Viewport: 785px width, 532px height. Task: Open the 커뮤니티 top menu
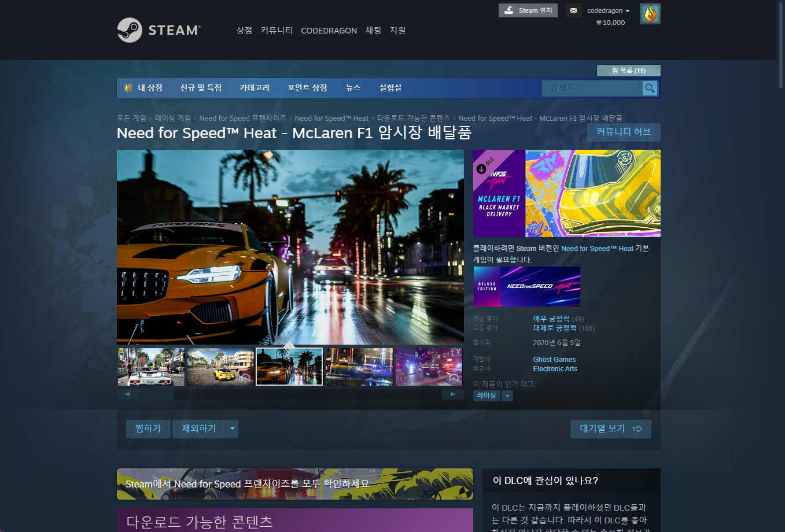277,31
